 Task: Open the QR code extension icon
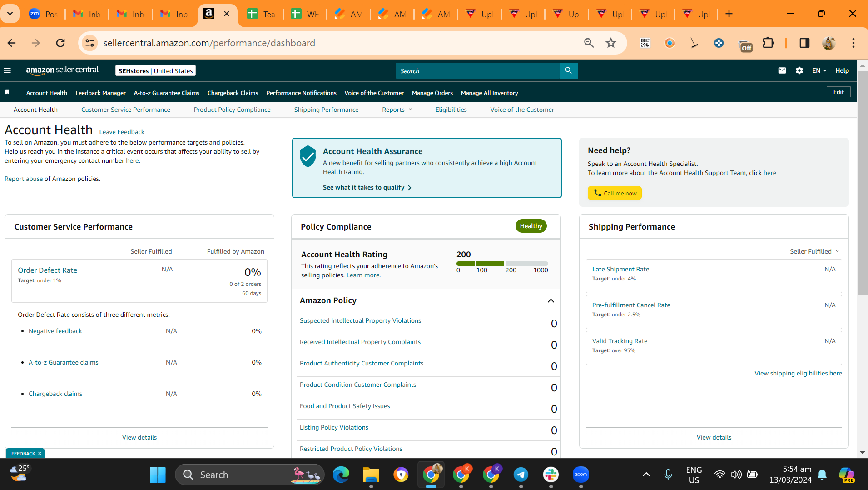[645, 43]
